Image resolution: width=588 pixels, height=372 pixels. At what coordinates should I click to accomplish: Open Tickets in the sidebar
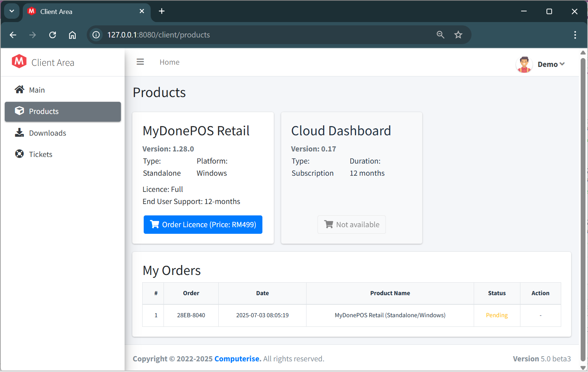(40, 154)
